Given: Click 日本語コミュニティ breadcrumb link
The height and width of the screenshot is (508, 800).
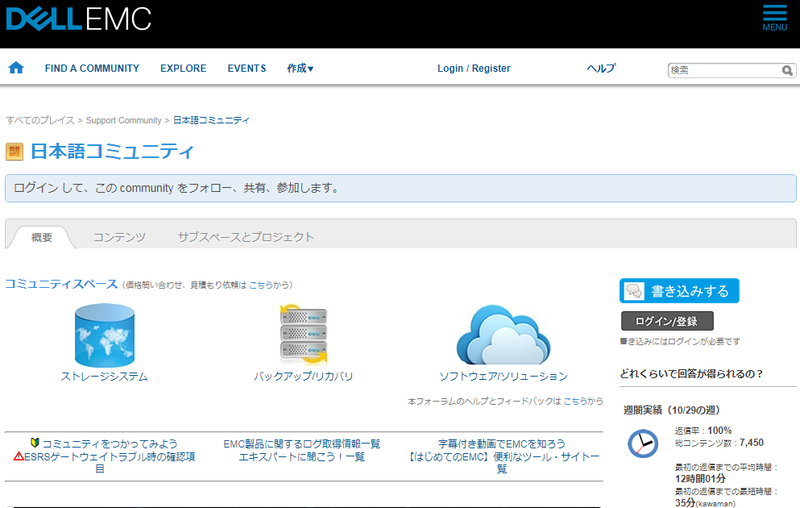Looking at the screenshot, I should 211,120.
